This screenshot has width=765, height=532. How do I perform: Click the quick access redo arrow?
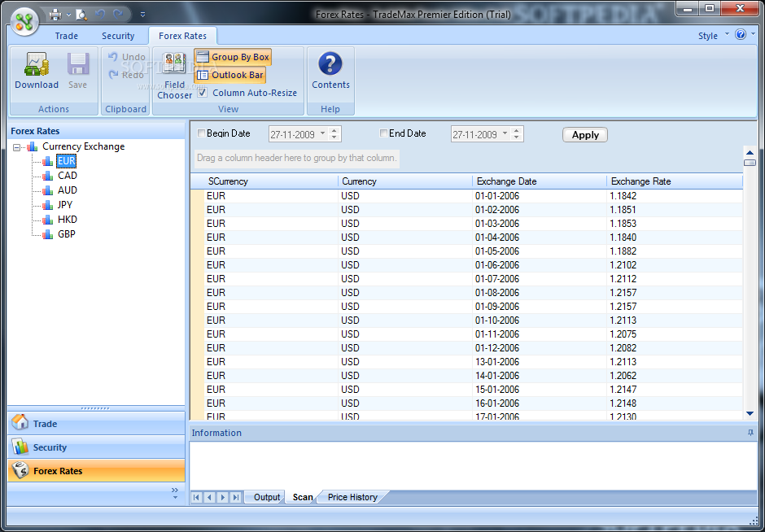[x=118, y=14]
